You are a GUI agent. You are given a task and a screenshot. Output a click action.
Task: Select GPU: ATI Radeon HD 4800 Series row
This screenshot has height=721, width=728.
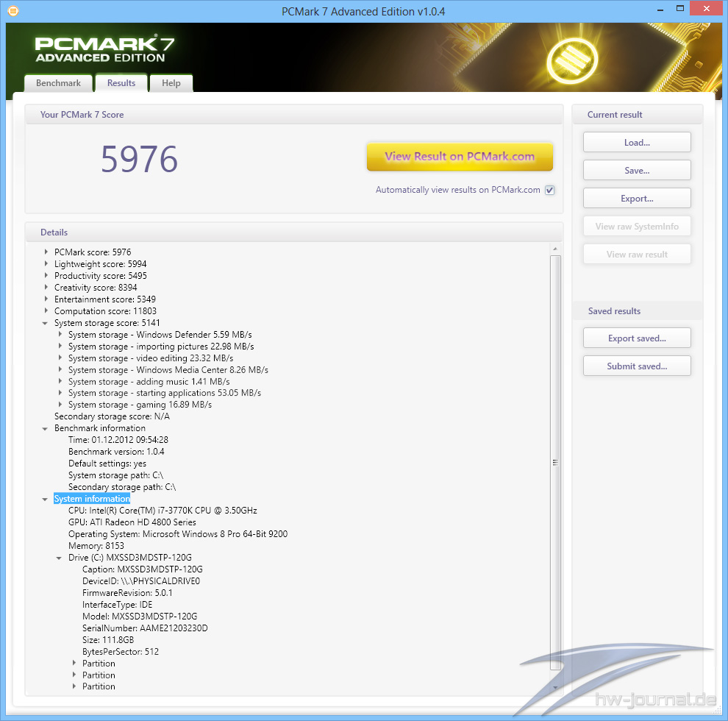coord(132,522)
